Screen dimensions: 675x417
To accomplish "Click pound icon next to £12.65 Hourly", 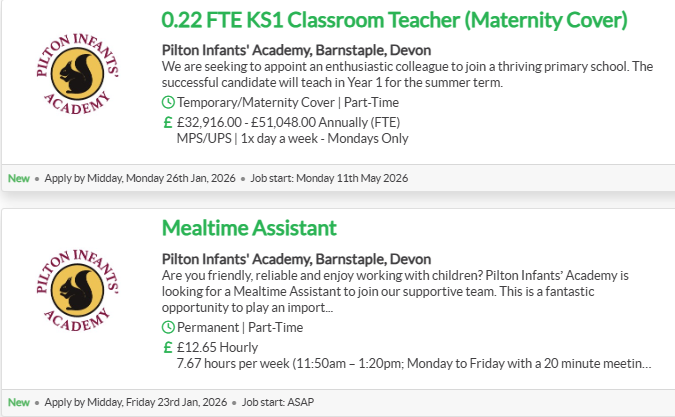I will [168, 346].
